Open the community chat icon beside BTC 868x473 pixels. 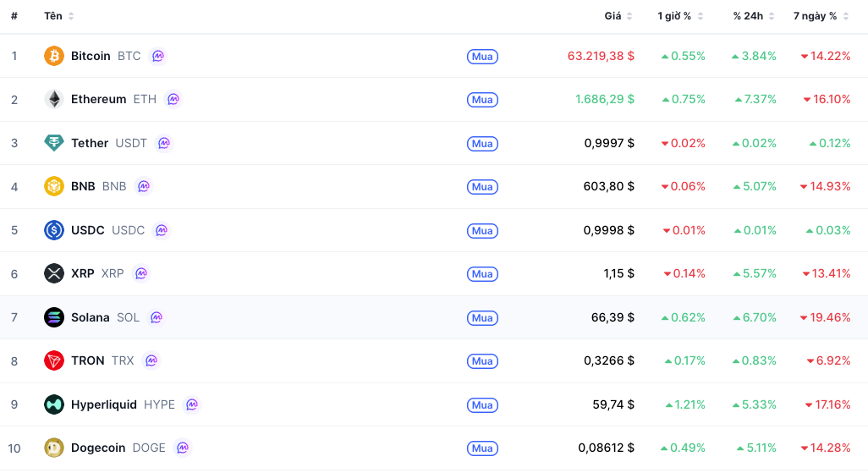158,56
